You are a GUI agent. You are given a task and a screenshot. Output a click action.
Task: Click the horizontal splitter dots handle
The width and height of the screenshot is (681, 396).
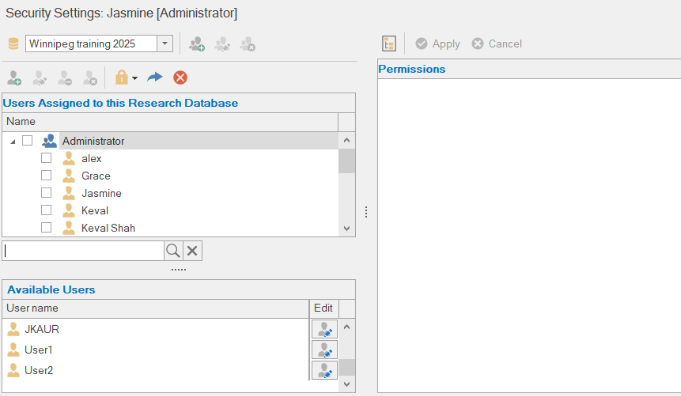[179, 270]
